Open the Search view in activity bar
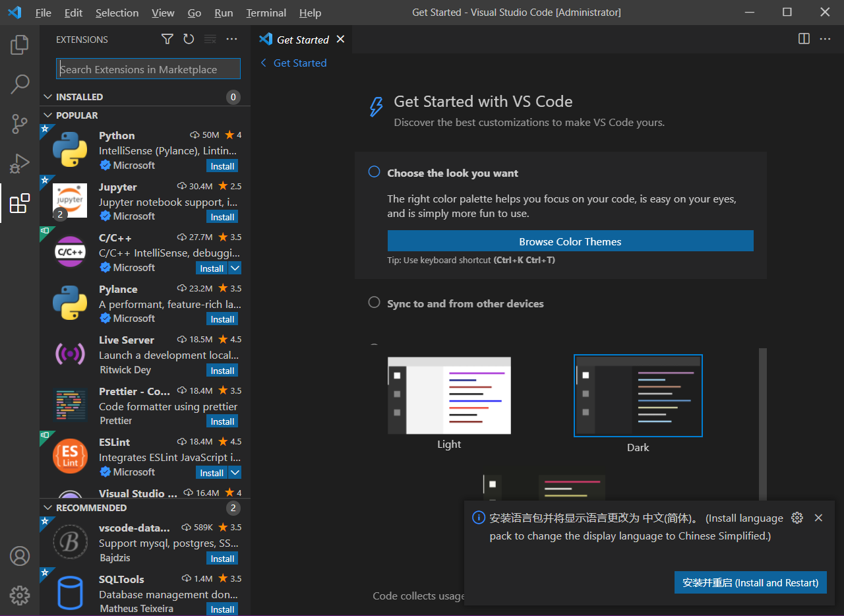This screenshot has width=844, height=616. click(x=20, y=84)
